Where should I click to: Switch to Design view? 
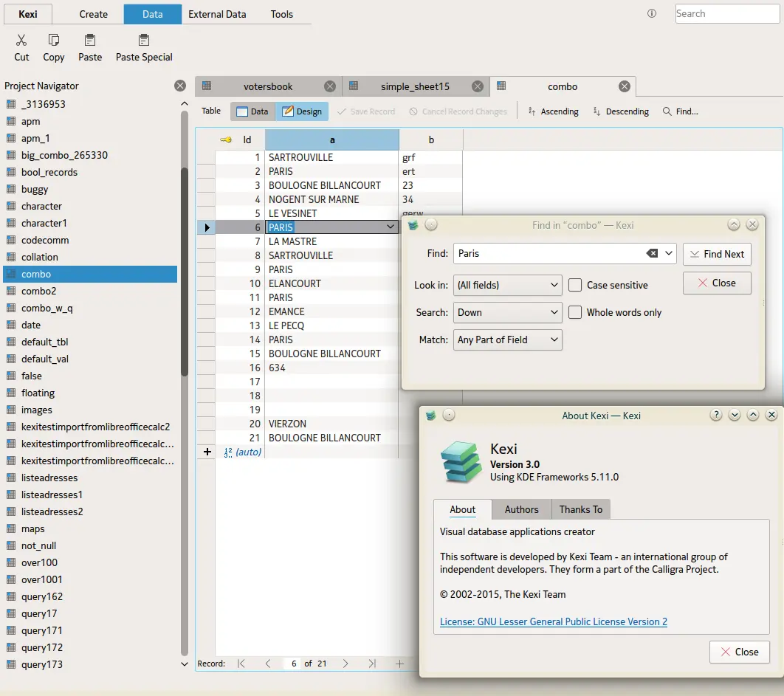301,111
